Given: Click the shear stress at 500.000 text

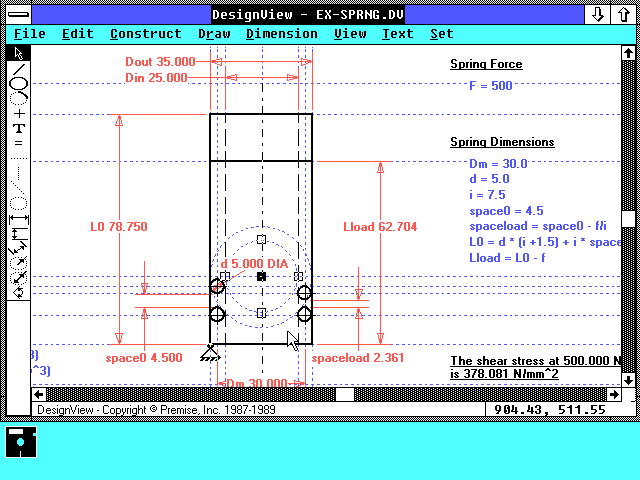Looking at the screenshot, I should tap(536, 361).
